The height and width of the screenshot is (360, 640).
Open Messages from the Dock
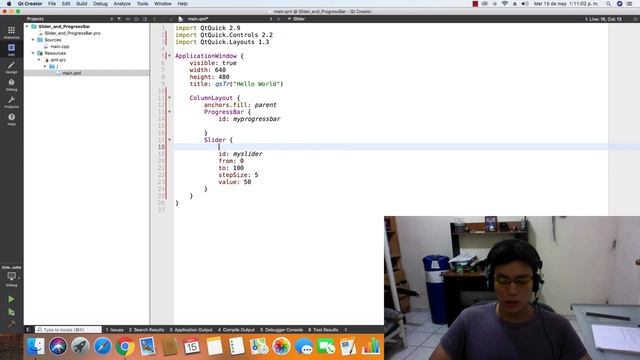tap(304, 347)
